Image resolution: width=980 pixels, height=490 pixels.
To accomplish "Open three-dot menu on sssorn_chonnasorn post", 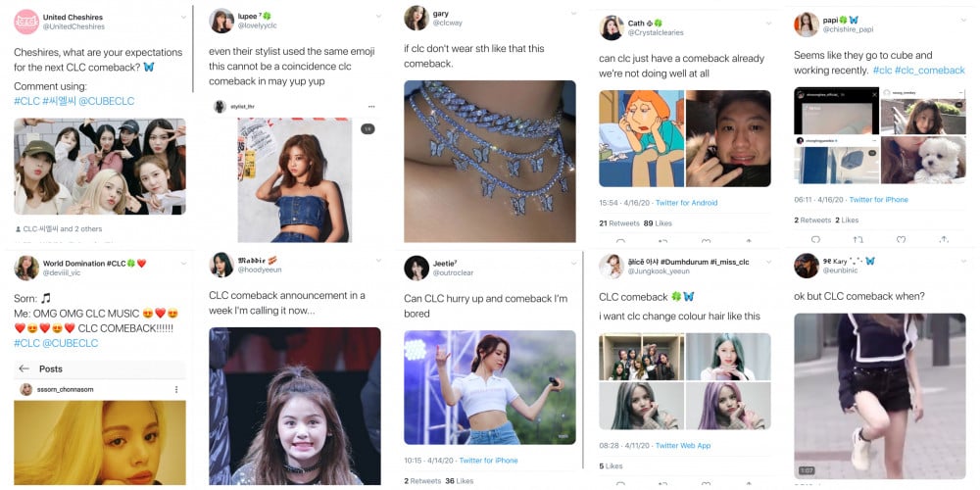I will 176,389.
